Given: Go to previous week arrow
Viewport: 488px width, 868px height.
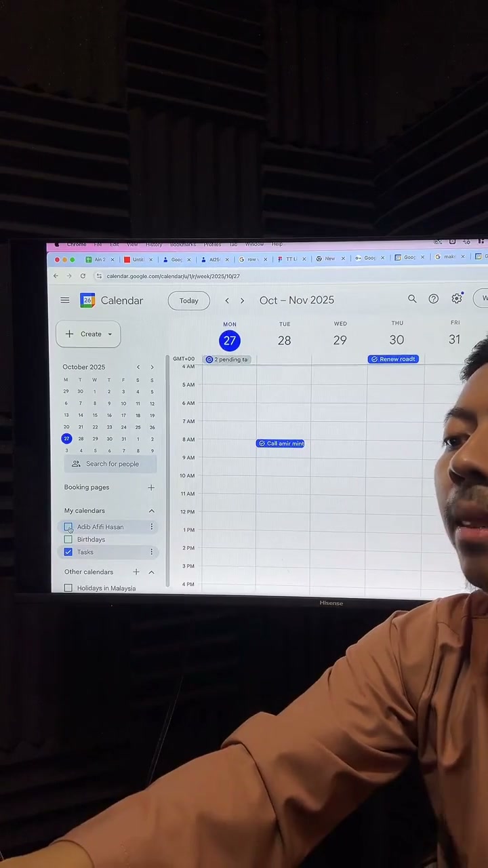Looking at the screenshot, I should pos(227,300).
